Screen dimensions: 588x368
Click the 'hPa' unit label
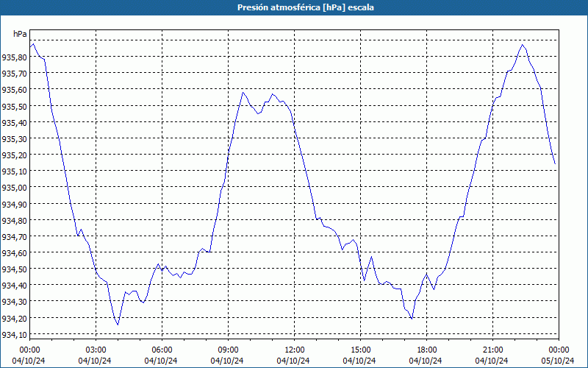click(x=20, y=34)
